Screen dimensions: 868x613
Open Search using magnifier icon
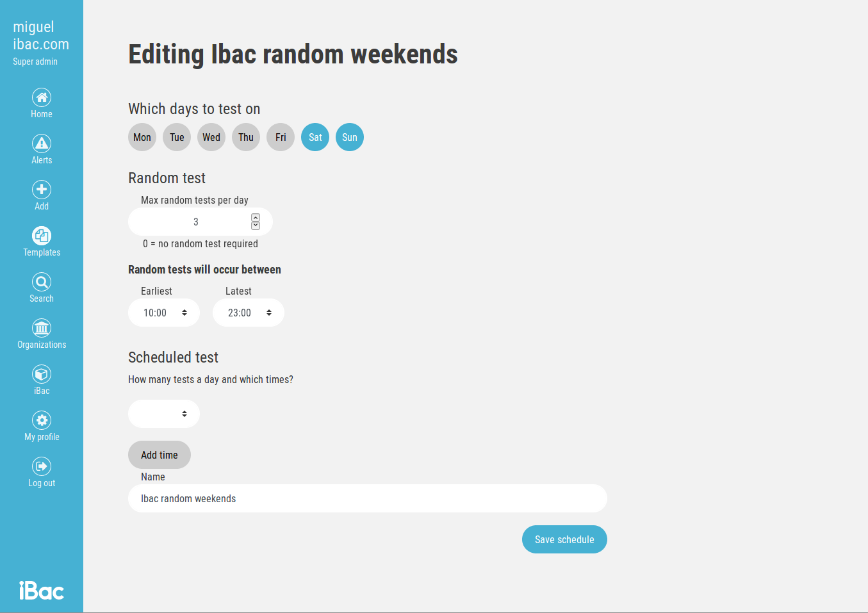[x=42, y=282]
